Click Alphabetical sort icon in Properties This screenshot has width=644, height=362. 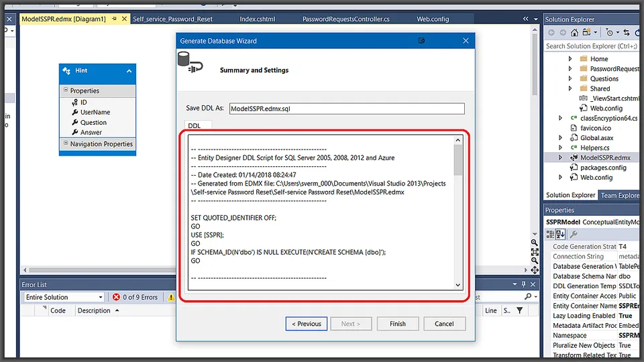click(561, 235)
